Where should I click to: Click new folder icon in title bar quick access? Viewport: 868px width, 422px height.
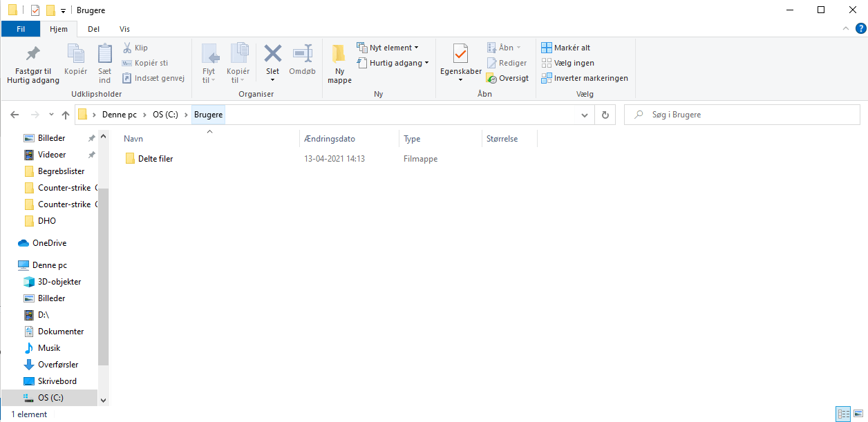tap(50, 10)
